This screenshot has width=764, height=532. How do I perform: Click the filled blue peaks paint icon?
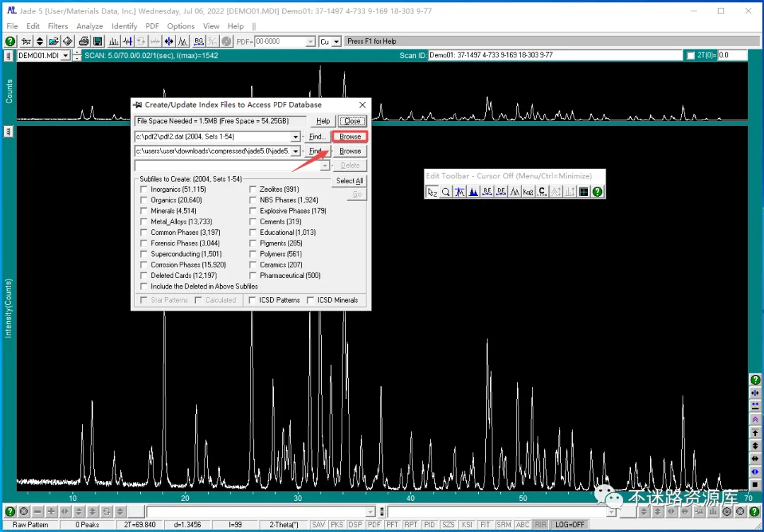point(473,192)
